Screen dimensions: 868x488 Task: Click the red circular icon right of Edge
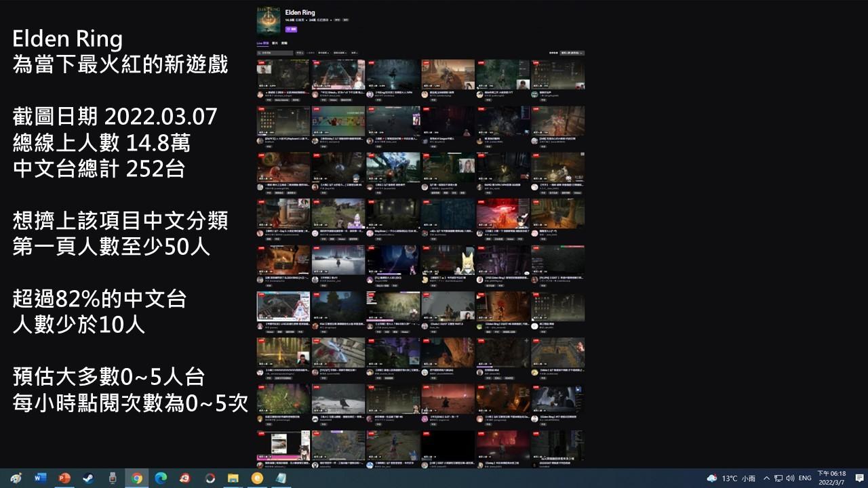pyautogui.click(x=185, y=479)
